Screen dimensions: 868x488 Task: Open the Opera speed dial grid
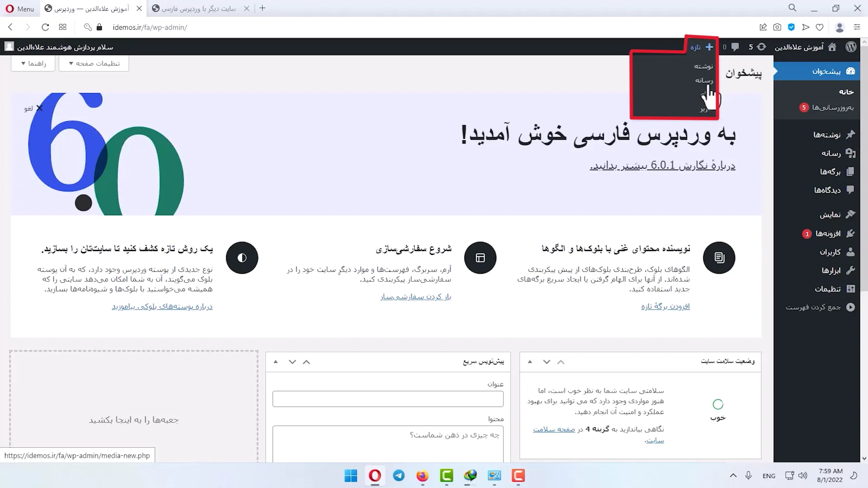[x=63, y=27]
